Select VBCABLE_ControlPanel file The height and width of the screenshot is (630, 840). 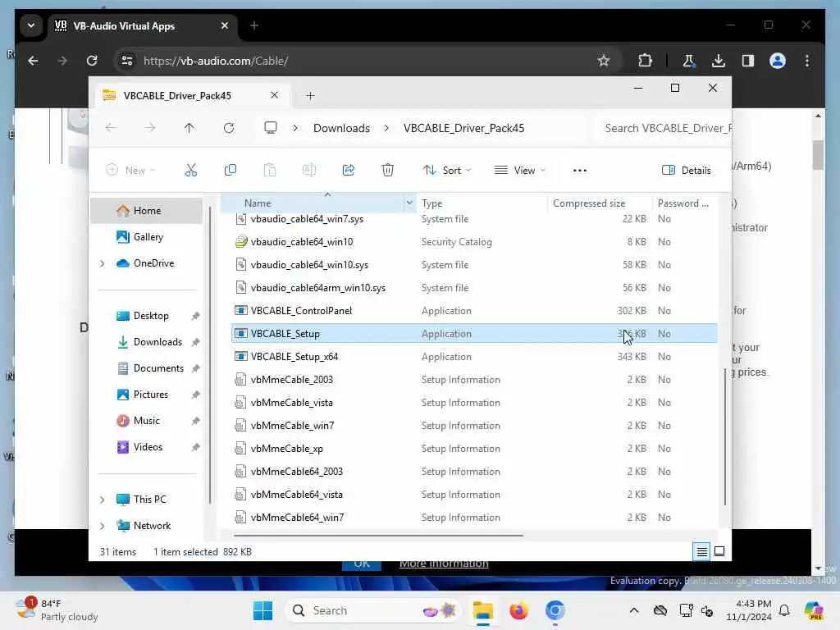[x=474, y=311]
